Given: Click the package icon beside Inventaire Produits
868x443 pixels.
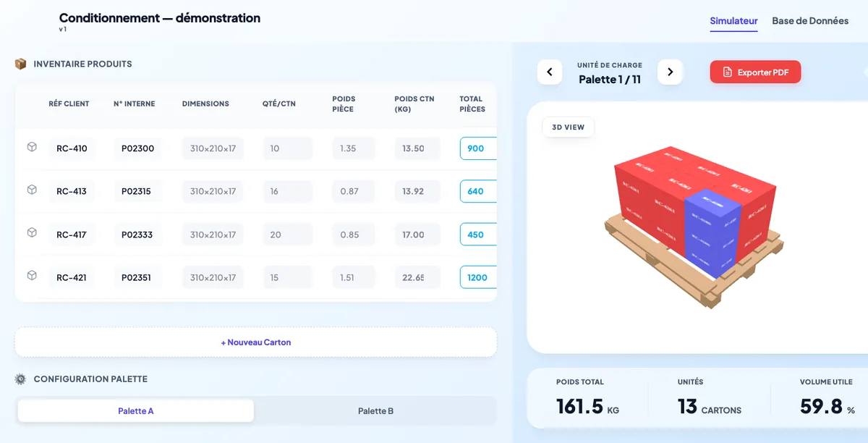Looking at the screenshot, I should [20, 64].
